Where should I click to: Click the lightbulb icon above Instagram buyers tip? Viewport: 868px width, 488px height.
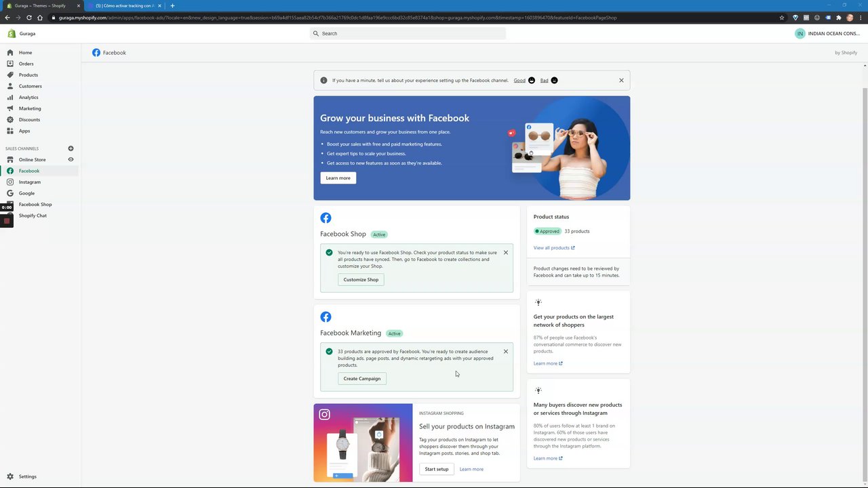(x=538, y=390)
